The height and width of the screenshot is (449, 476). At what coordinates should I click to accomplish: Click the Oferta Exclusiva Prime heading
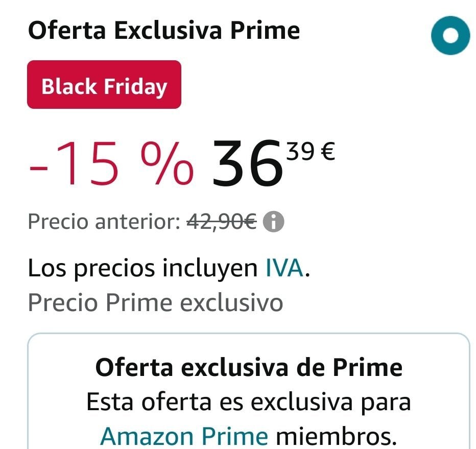(163, 31)
